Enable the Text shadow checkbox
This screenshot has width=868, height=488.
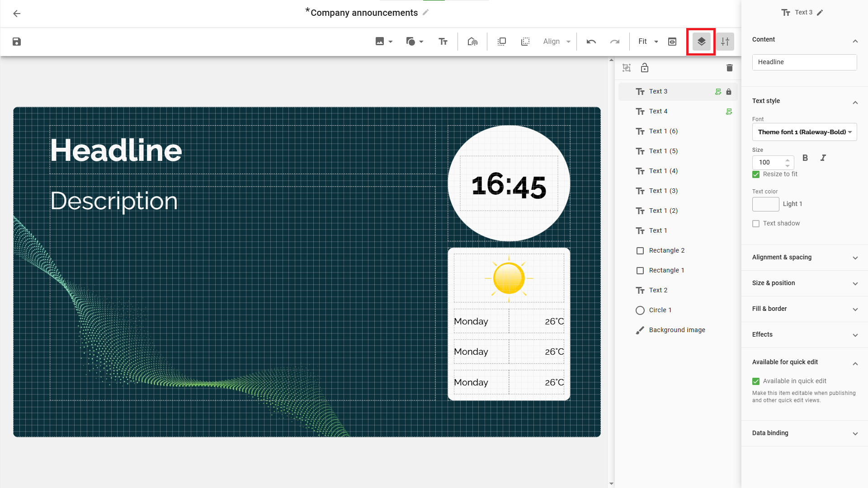[x=756, y=224]
